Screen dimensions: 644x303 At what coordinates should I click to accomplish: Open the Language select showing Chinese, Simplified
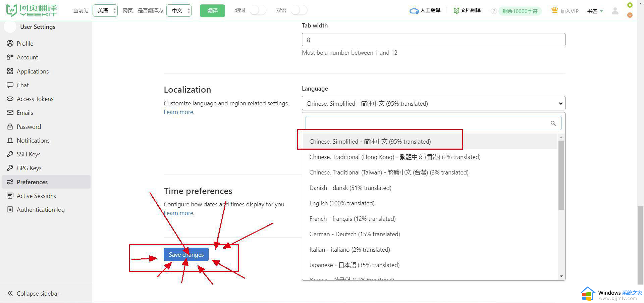pos(433,103)
